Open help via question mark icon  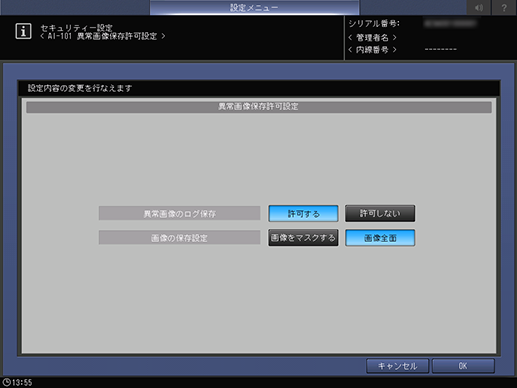coord(504,7)
